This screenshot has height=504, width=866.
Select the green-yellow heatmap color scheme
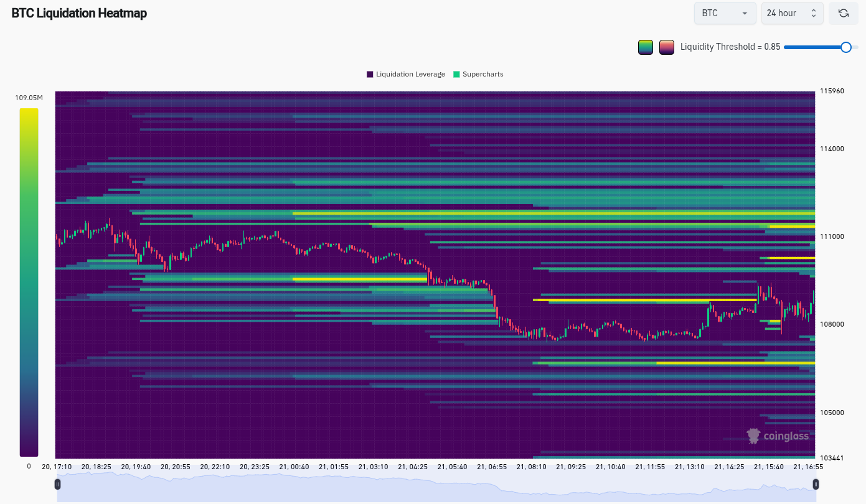pyautogui.click(x=646, y=47)
